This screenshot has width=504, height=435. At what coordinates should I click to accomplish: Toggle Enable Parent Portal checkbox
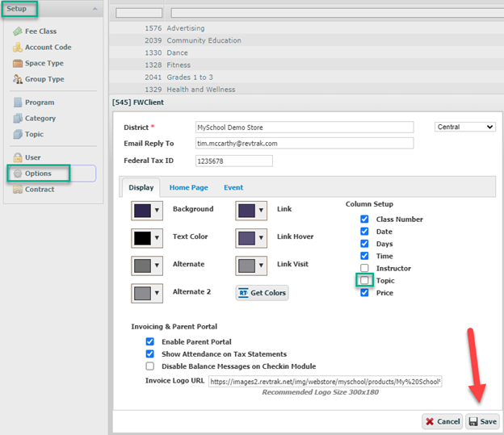click(149, 341)
